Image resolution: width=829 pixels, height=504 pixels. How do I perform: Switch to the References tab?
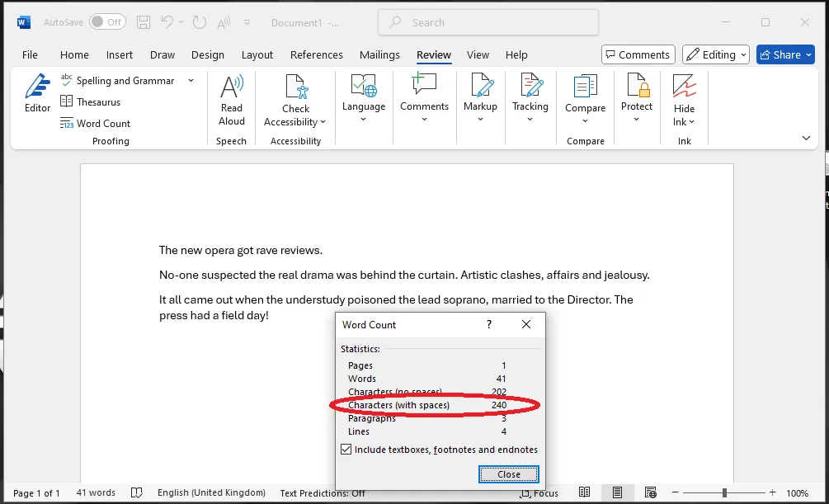click(x=316, y=54)
